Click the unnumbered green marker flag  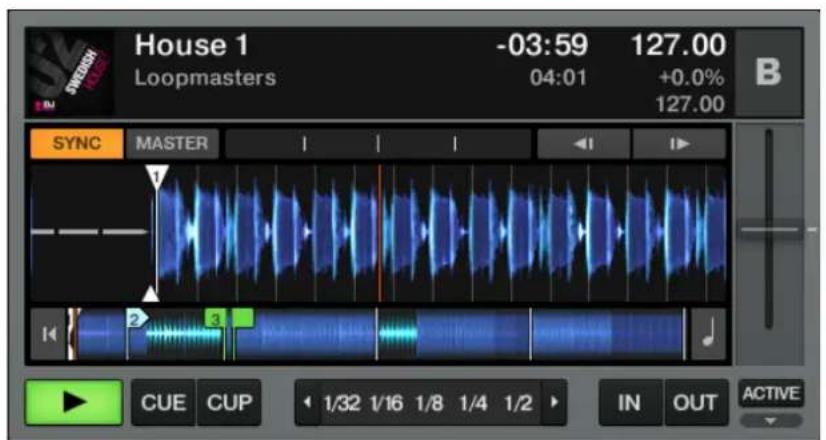(x=243, y=318)
